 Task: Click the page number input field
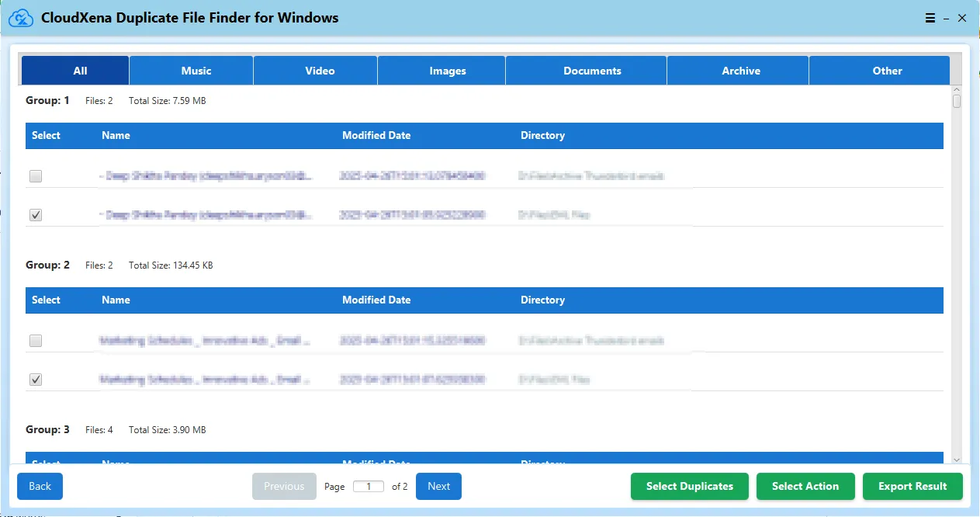tap(369, 487)
